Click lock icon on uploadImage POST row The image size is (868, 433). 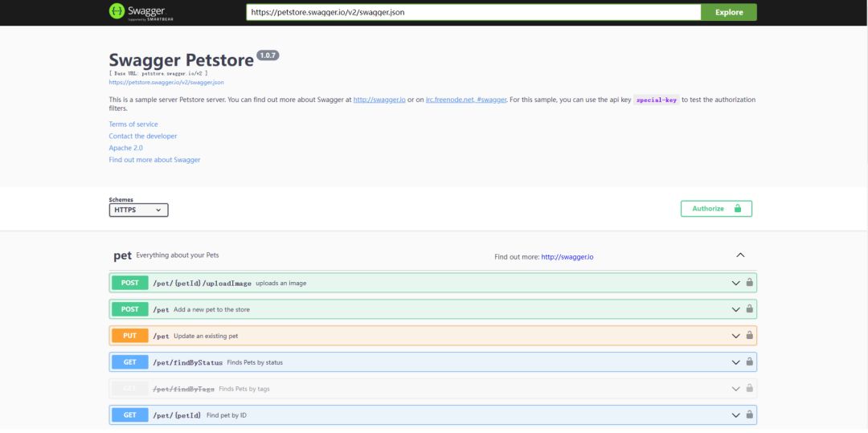[750, 283]
